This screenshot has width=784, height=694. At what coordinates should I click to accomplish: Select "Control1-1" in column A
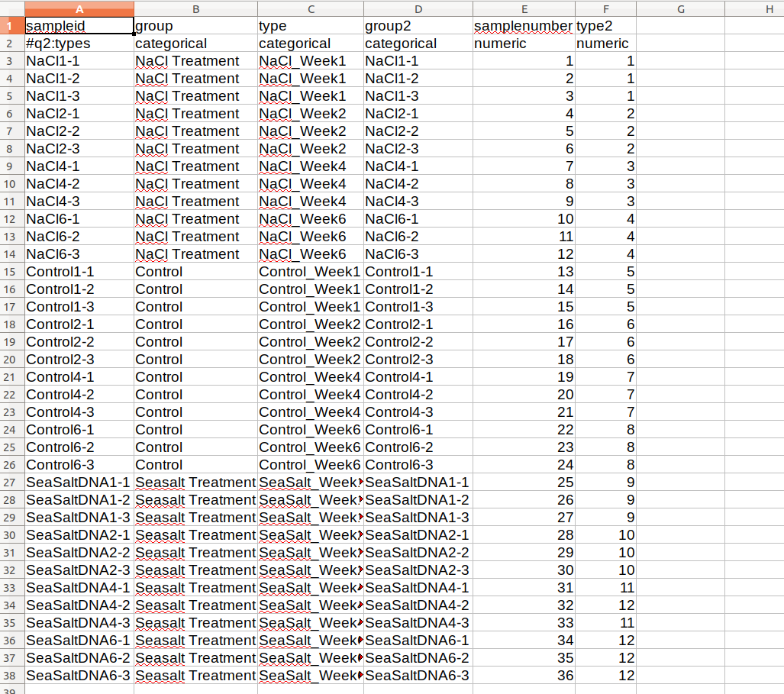(79, 272)
